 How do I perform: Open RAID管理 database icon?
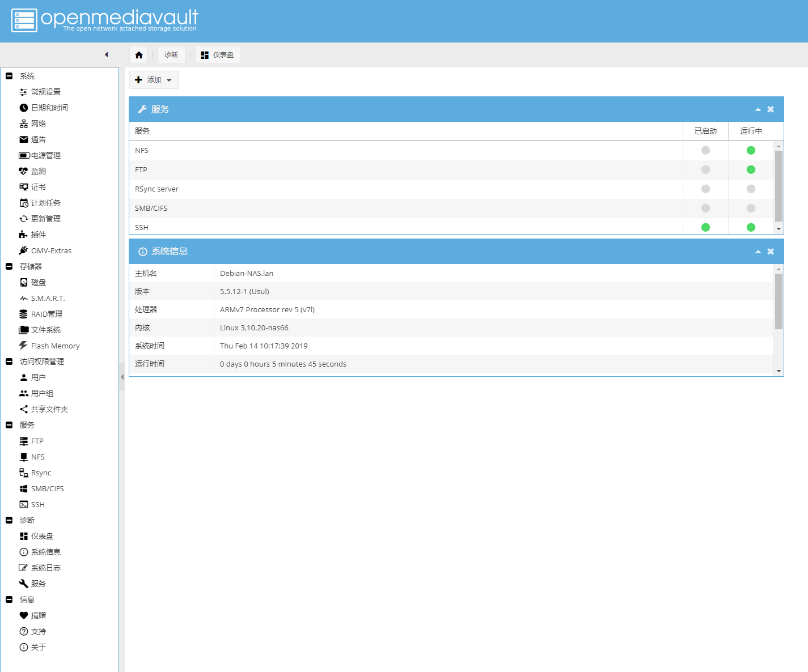point(24,314)
